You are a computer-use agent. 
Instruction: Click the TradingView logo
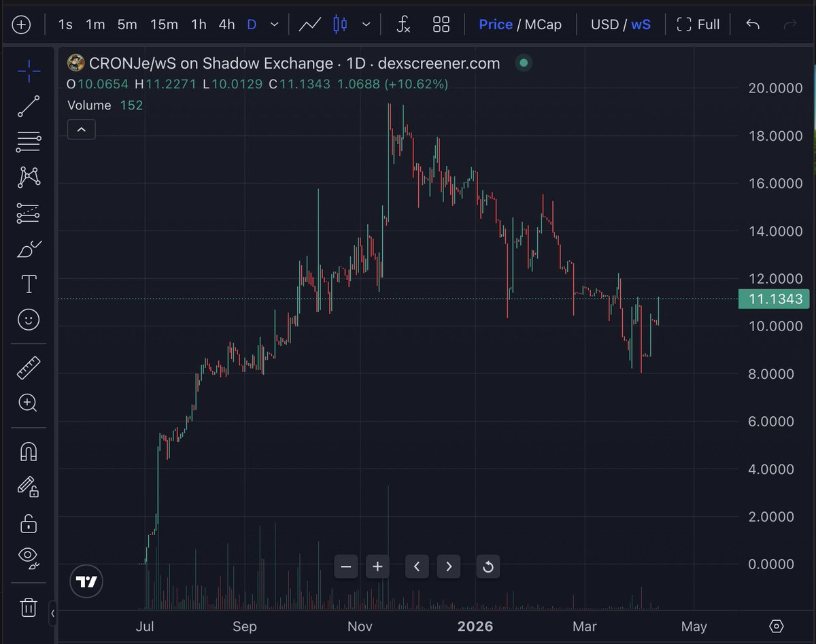(86, 582)
